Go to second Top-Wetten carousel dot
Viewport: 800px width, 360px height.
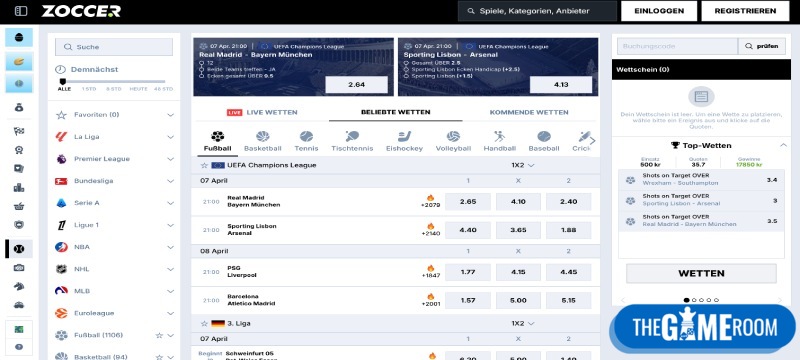[x=694, y=300]
